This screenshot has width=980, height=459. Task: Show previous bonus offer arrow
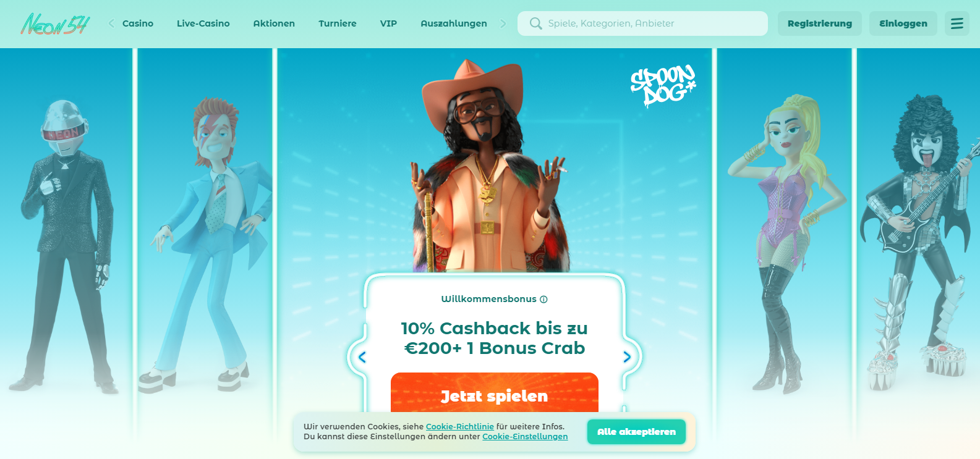point(362,357)
